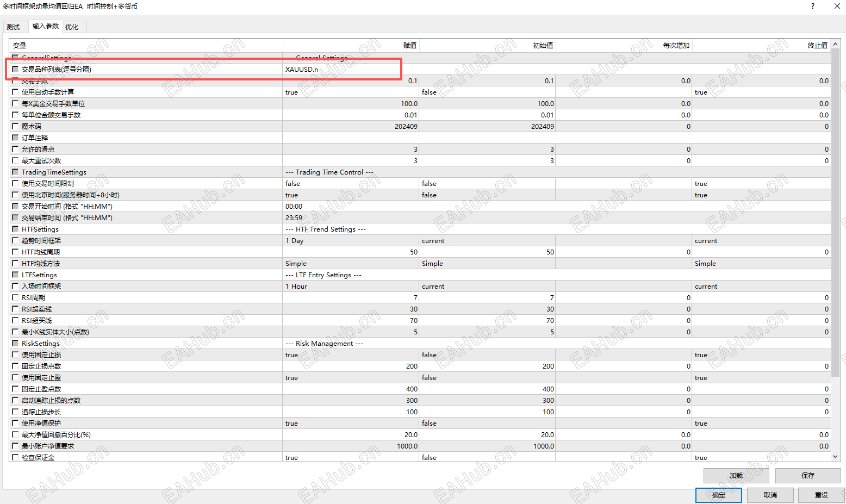This screenshot has width=846, height=504.
Task: Tick the 入场时间框架 checkbox
Action: pyautogui.click(x=15, y=286)
